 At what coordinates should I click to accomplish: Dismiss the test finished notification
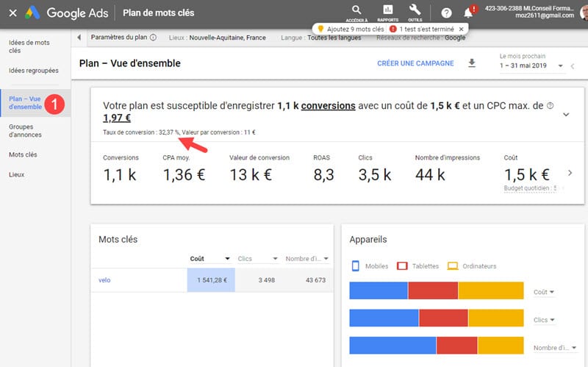tap(460, 29)
